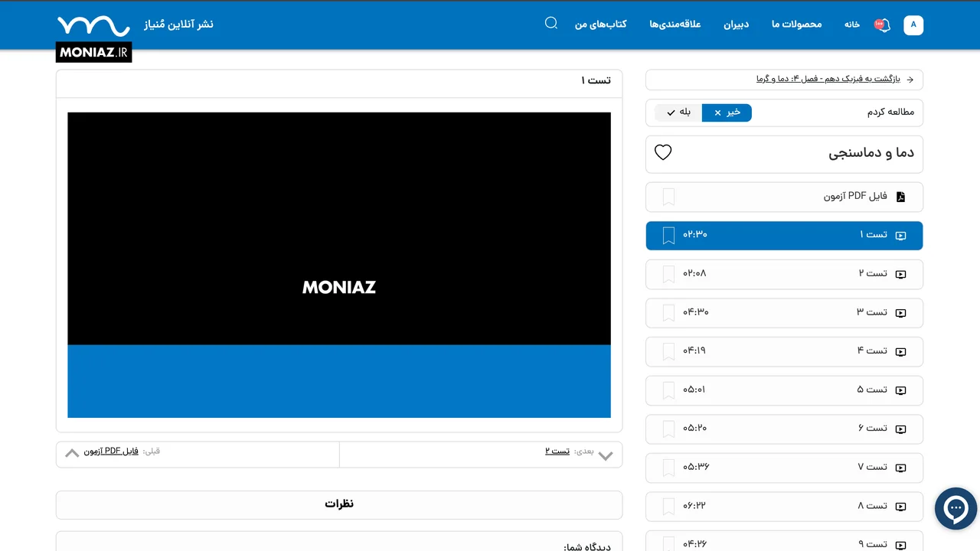Click the دما و دماسنجی section title

(x=871, y=153)
